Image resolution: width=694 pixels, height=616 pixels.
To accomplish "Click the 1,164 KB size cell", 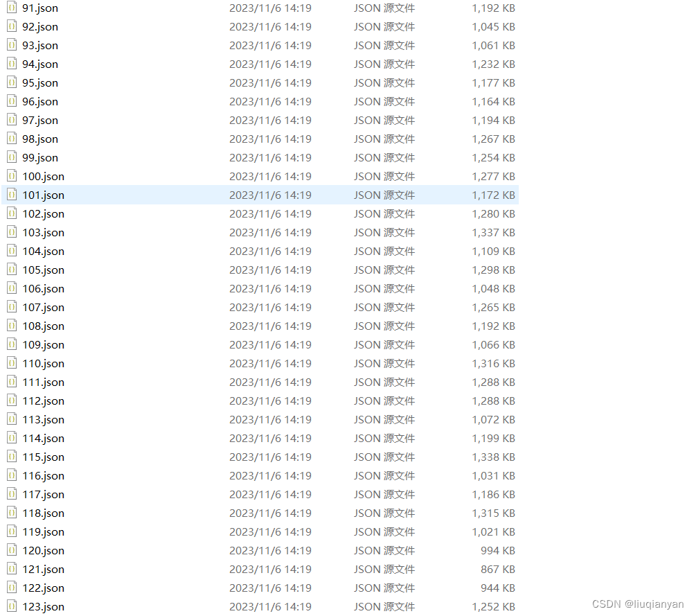I will pyautogui.click(x=494, y=101).
